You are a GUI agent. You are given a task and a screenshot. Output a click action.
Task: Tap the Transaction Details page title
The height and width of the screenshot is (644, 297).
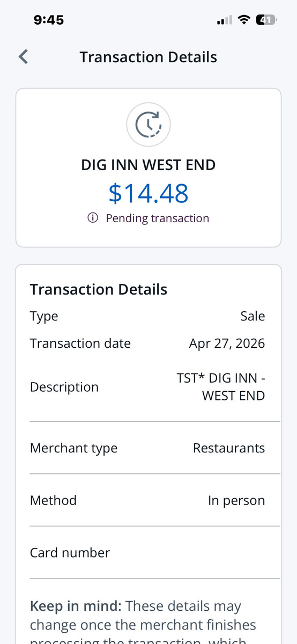point(148,57)
